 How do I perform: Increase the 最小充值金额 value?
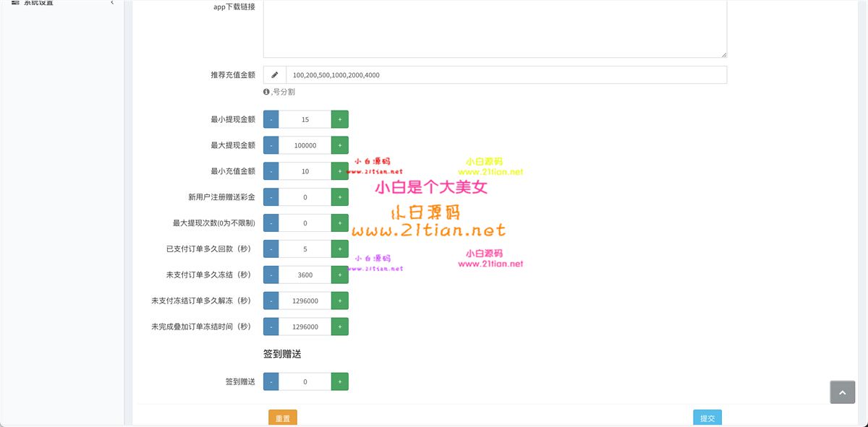(340, 171)
